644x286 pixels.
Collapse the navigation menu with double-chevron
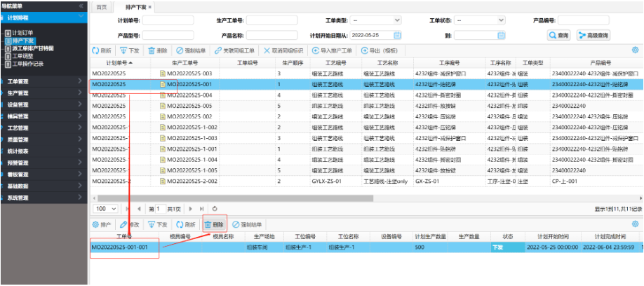point(81,6)
